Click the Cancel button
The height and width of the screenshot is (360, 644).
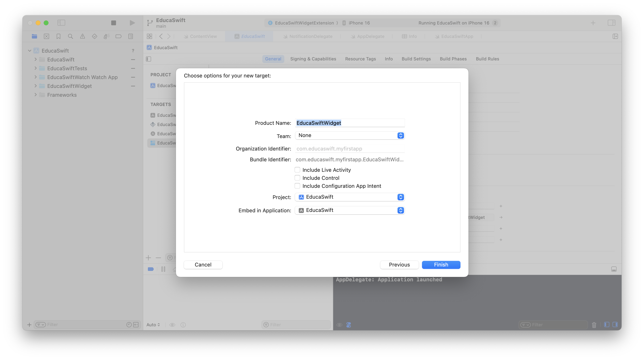(x=203, y=265)
